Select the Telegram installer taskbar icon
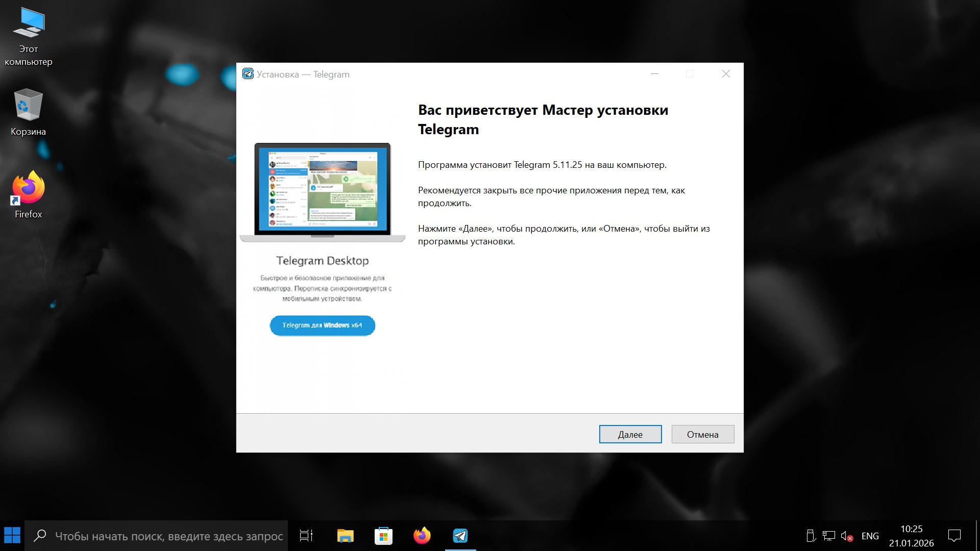 click(460, 536)
